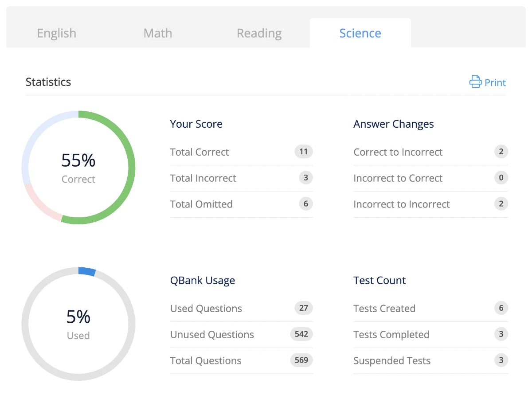This screenshot has width=532, height=399.
Task: Select the Tests Completed entry
Action: [x=430, y=335]
